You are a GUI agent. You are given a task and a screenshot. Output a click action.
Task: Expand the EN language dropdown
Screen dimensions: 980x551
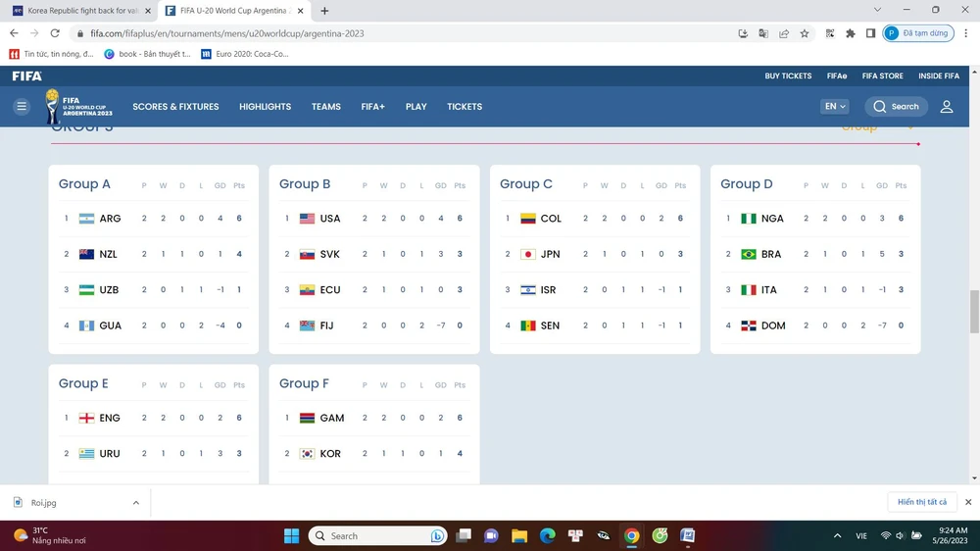(x=835, y=107)
